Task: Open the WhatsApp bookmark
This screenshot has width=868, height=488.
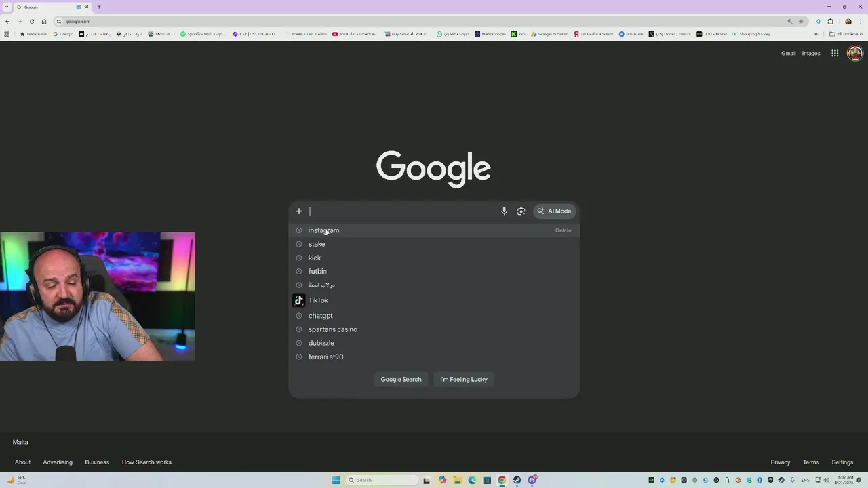Action: 453,34
